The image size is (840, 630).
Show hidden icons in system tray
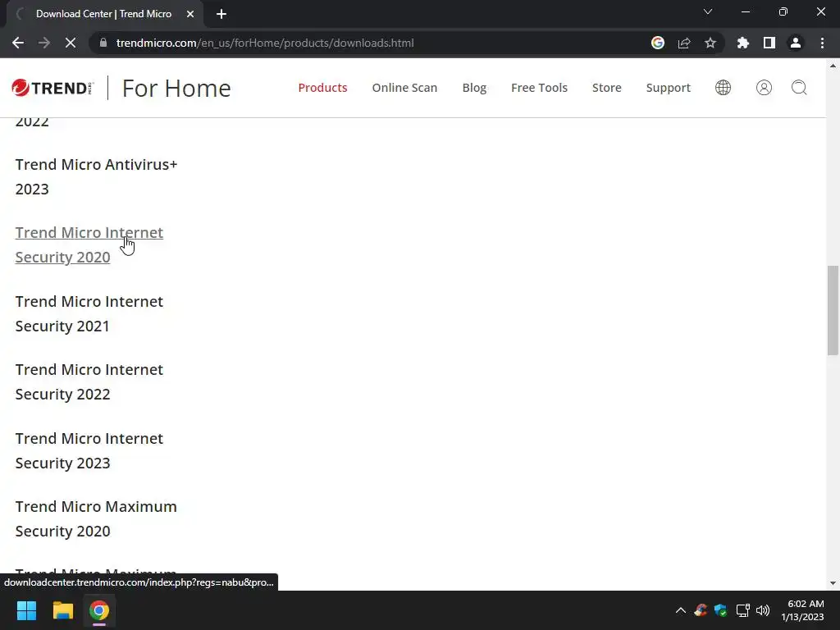tap(680, 610)
